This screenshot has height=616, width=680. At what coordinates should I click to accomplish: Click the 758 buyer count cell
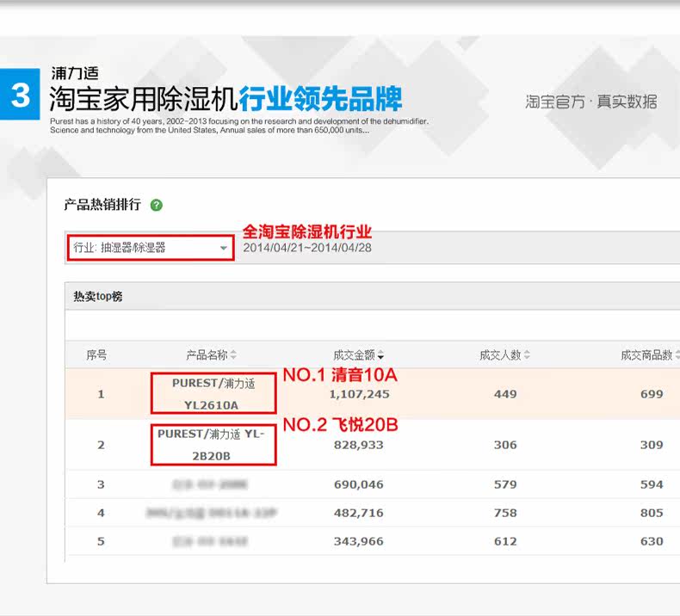(x=505, y=513)
